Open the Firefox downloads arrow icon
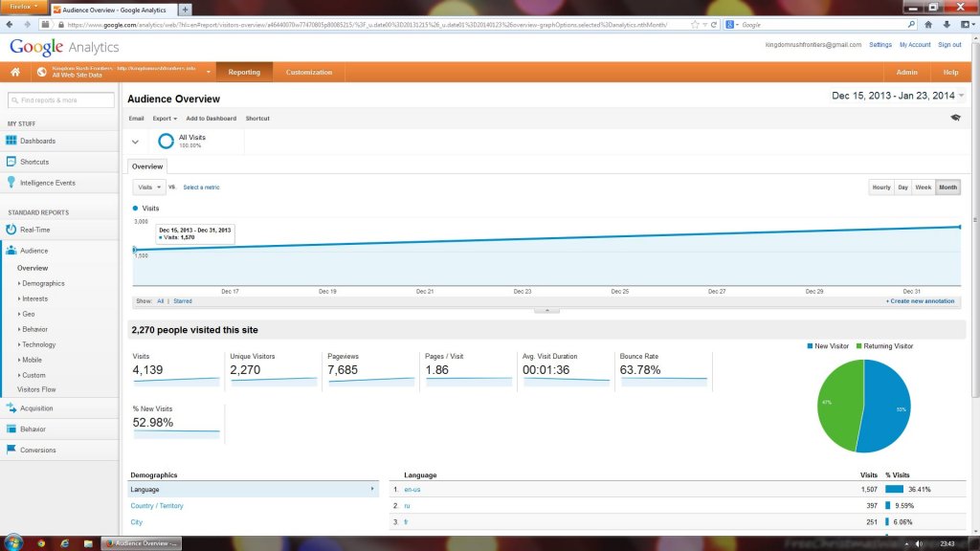Image resolution: width=980 pixels, height=551 pixels. coord(947,24)
